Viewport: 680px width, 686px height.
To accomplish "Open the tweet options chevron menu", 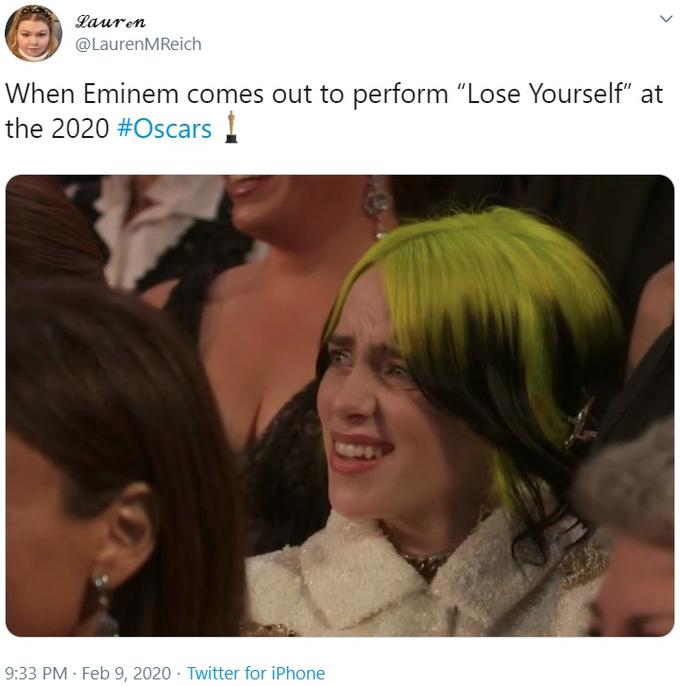I will [666, 19].
